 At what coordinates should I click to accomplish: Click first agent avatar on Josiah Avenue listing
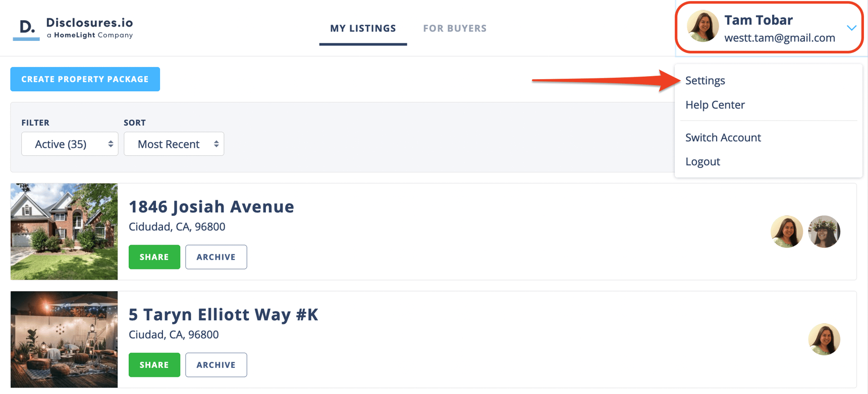786,232
